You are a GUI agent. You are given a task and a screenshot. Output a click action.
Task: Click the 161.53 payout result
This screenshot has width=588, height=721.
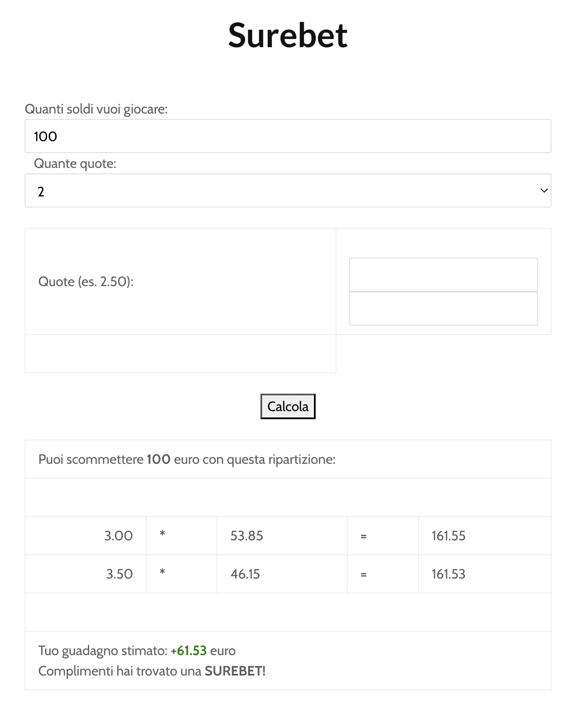[x=448, y=574]
